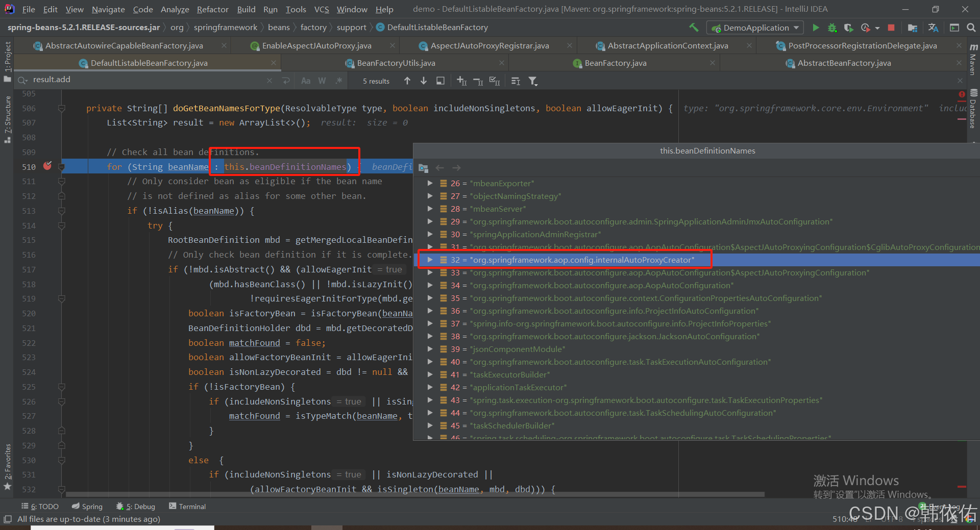
Task: Switch to BeanFactoryUtils.java tab
Action: pos(396,63)
